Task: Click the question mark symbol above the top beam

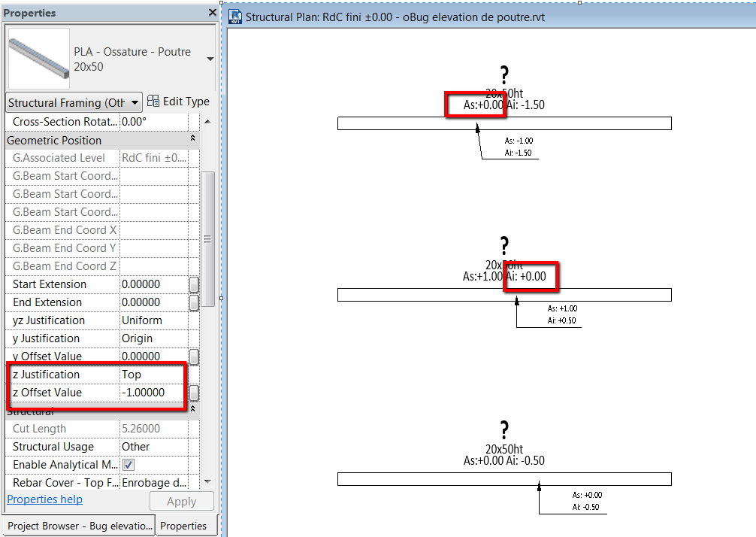Action: click(503, 74)
